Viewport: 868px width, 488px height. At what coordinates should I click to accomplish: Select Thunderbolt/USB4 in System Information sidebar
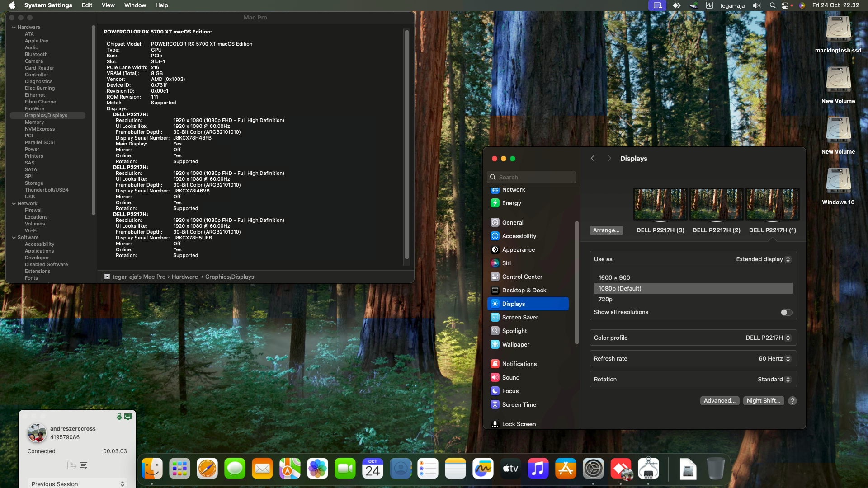(47, 190)
